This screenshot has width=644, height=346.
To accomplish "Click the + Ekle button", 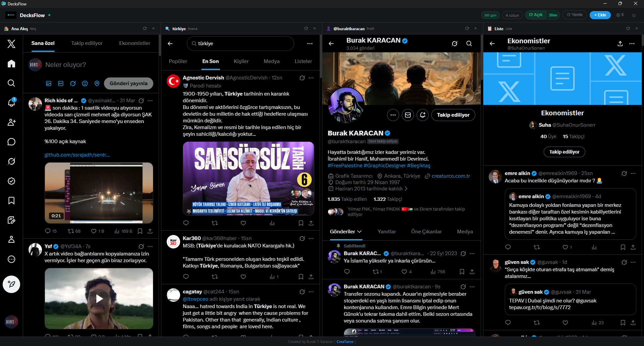I will click(x=600, y=15).
